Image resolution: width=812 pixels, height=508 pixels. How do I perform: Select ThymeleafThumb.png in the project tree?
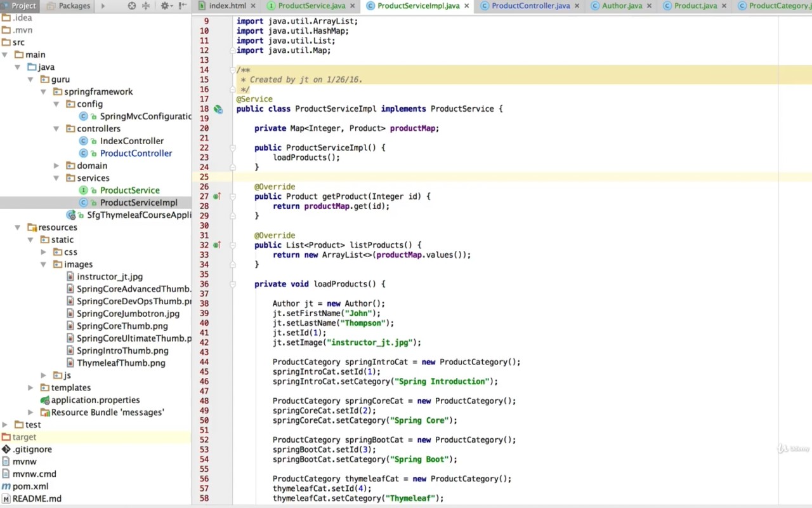121,363
